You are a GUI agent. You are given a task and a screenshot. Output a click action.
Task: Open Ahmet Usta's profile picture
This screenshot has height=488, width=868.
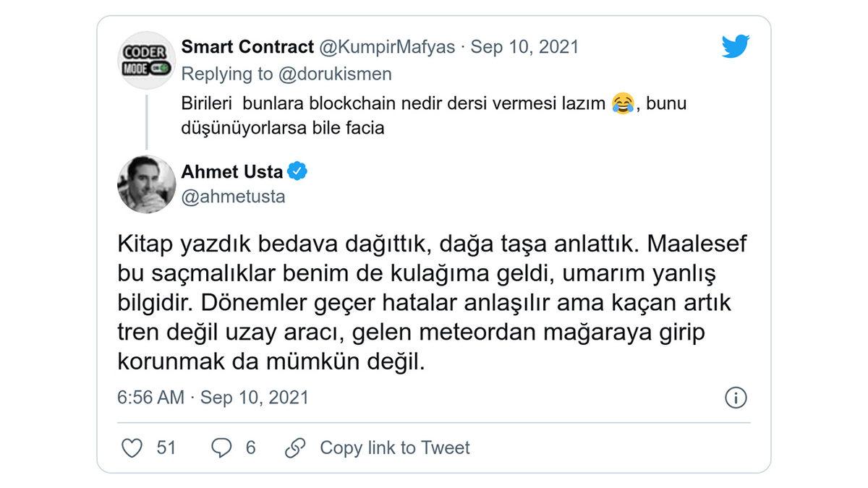[x=146, y=184]
